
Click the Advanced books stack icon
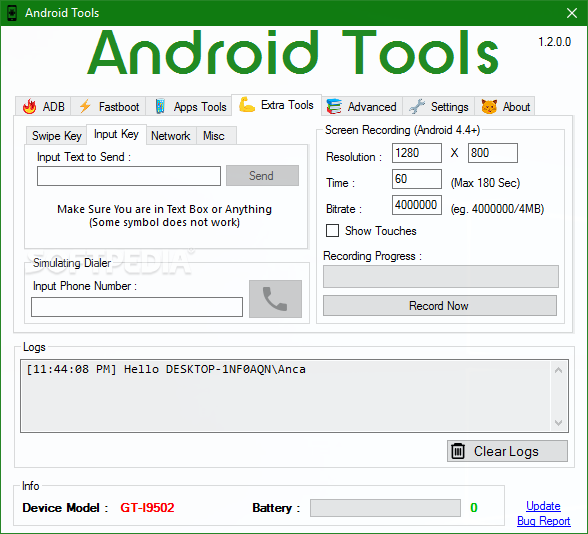click(x=334, y=106)
